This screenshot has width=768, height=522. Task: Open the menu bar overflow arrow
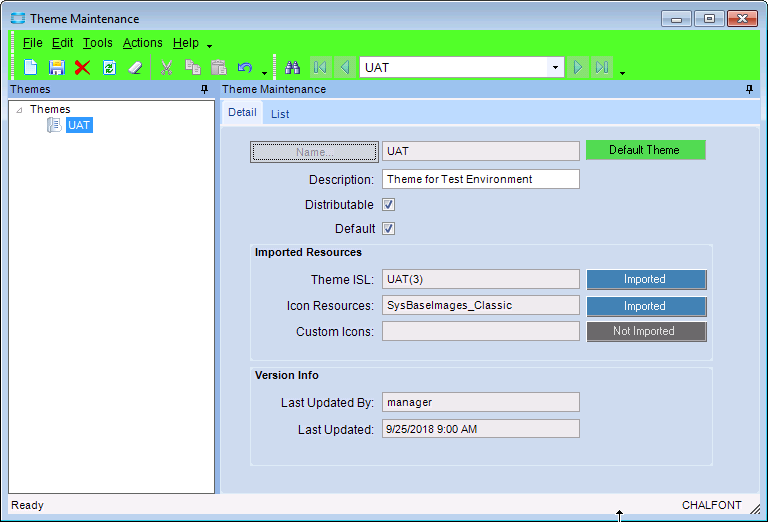(210, 46)
